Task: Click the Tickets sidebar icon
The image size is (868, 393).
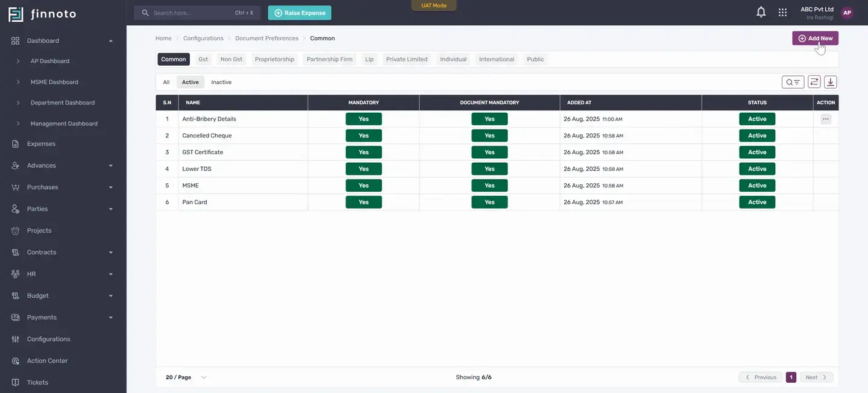Action: tap(16, 382)
